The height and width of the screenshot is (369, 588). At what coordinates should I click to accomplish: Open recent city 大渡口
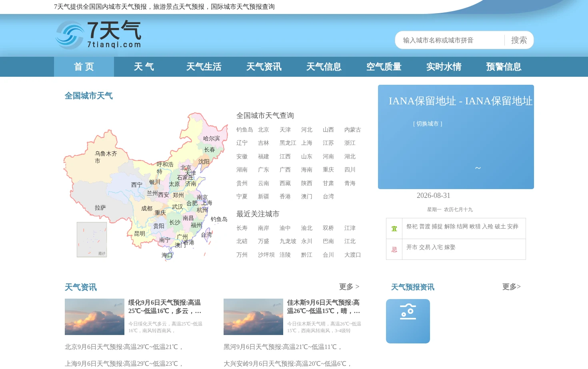click(x=353, y=255)
